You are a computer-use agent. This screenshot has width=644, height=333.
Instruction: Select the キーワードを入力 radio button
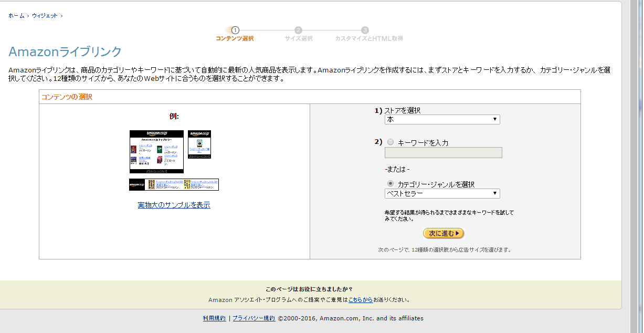[x=390, y=142]
